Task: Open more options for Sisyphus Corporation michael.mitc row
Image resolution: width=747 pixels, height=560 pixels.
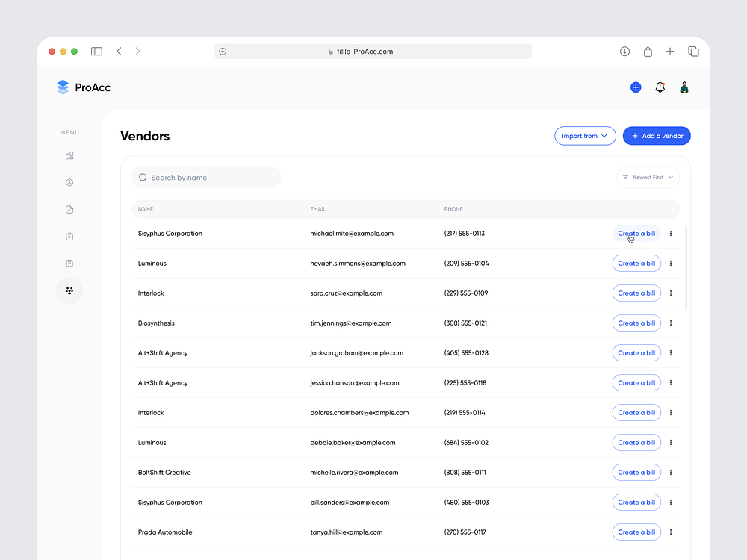Action: (x=671, y=234)
